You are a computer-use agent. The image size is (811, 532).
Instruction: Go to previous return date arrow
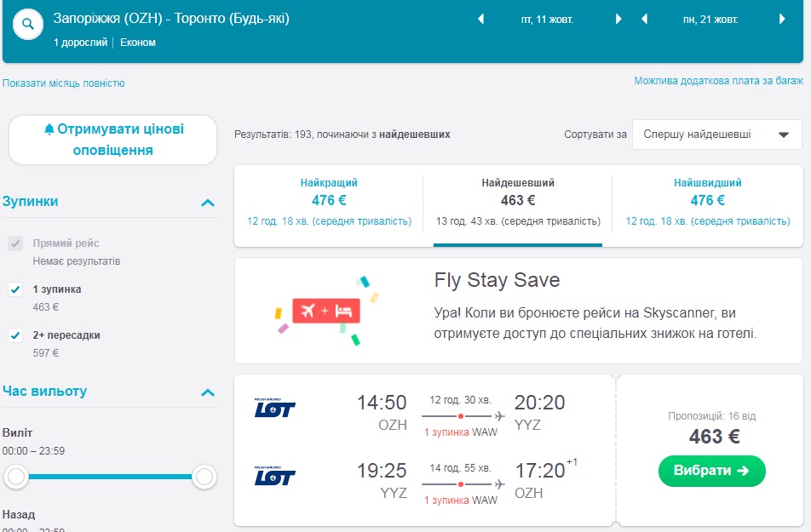[x=644, y=18]
